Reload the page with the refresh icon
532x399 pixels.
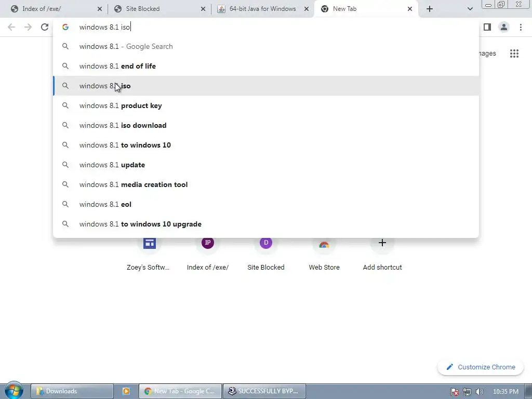(x=45, y=27)
